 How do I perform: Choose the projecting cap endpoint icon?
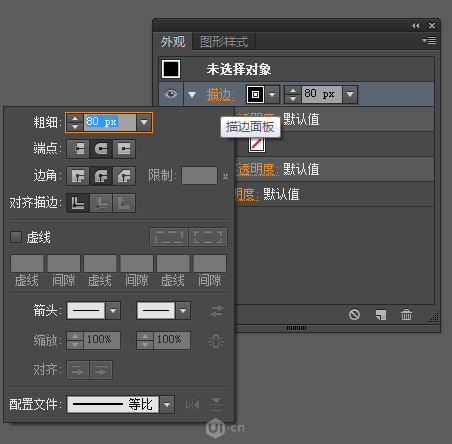coord(124,149)
